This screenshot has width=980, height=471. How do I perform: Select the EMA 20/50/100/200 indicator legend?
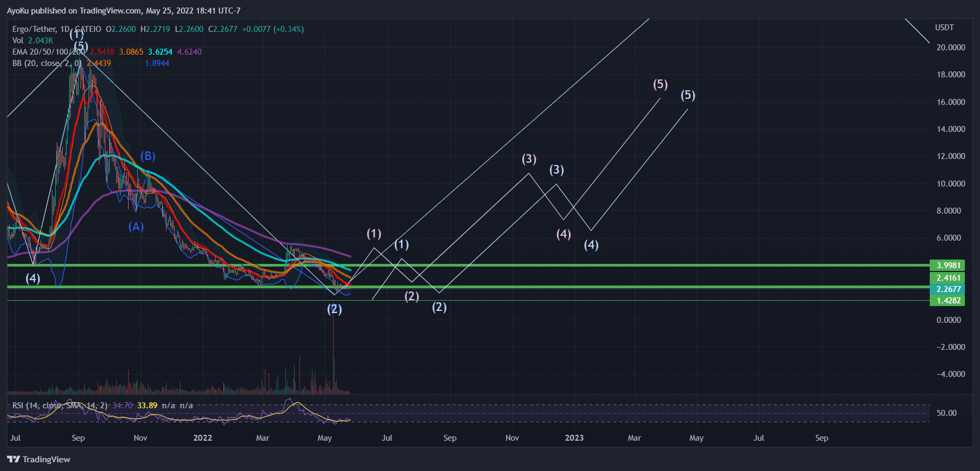[x=49, y=52]
